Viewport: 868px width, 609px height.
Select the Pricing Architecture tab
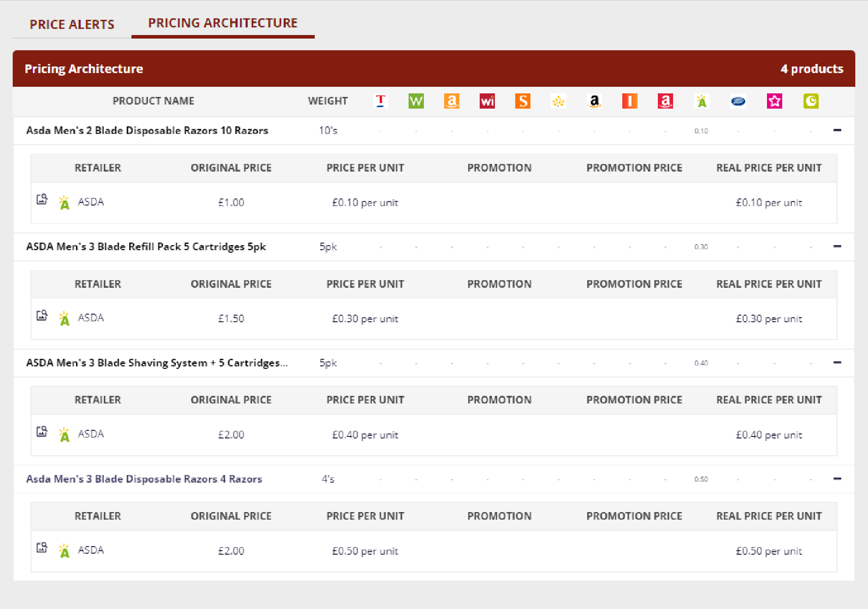(223, 23)
